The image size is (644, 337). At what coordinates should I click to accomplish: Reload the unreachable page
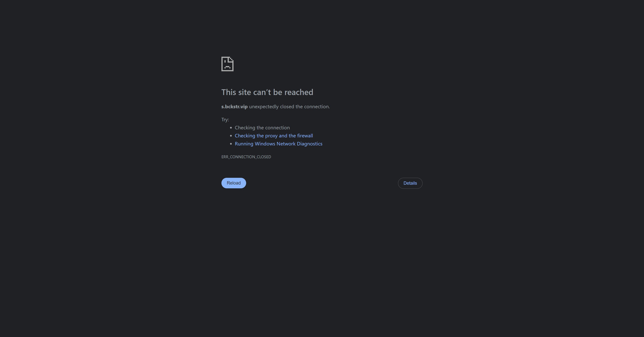click(x=234, y=183)
